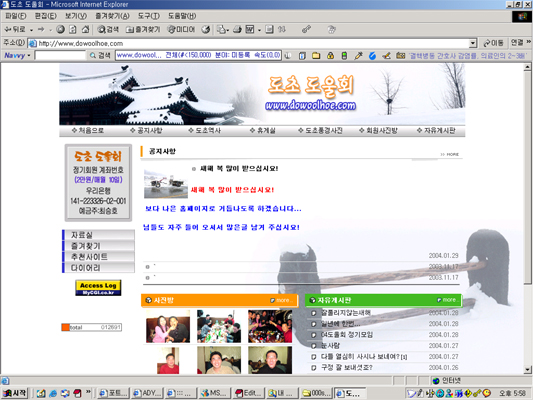
Task: Open the Favorites (즐겨찾기) menu
Action: (112, 16)
